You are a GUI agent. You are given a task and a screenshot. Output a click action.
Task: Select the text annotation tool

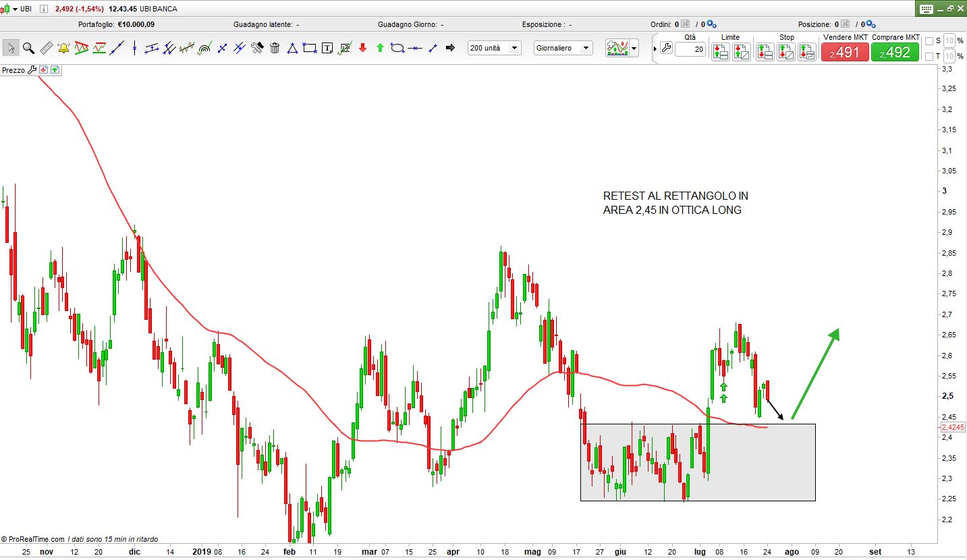click(327, 48)
